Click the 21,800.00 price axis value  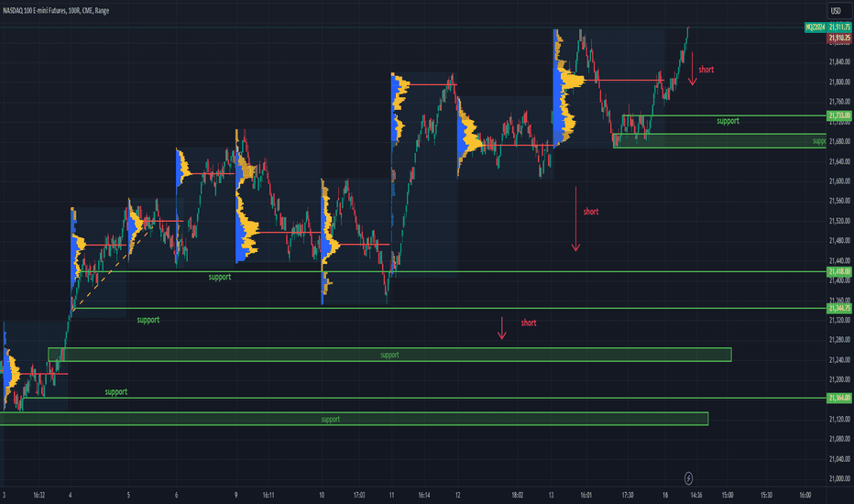pyautogui.click(x=839, y=82)
